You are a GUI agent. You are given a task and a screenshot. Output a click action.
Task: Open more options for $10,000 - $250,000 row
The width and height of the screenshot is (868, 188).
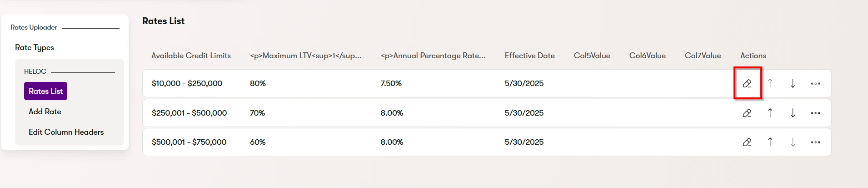815,83
